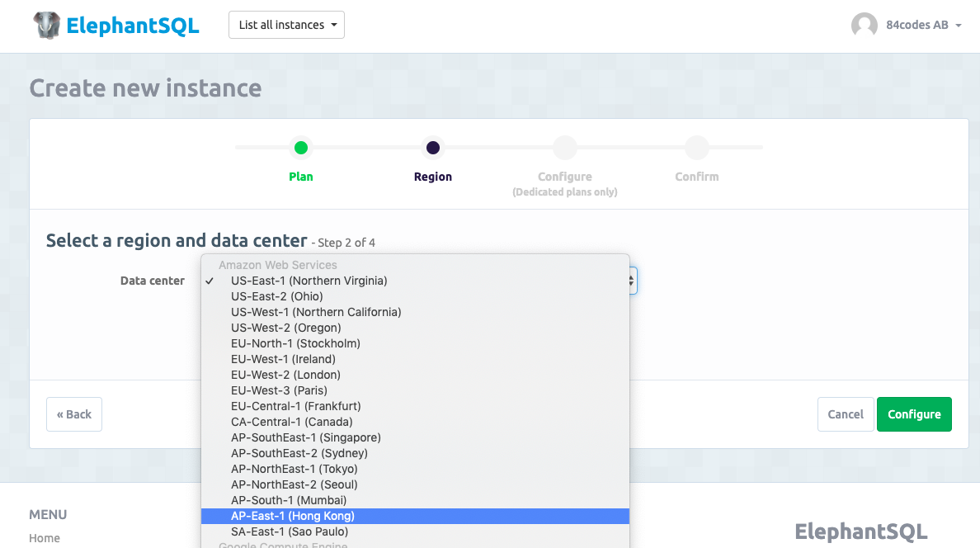
Task: Open the Home link in footer menu
Action: pos(45,538)
